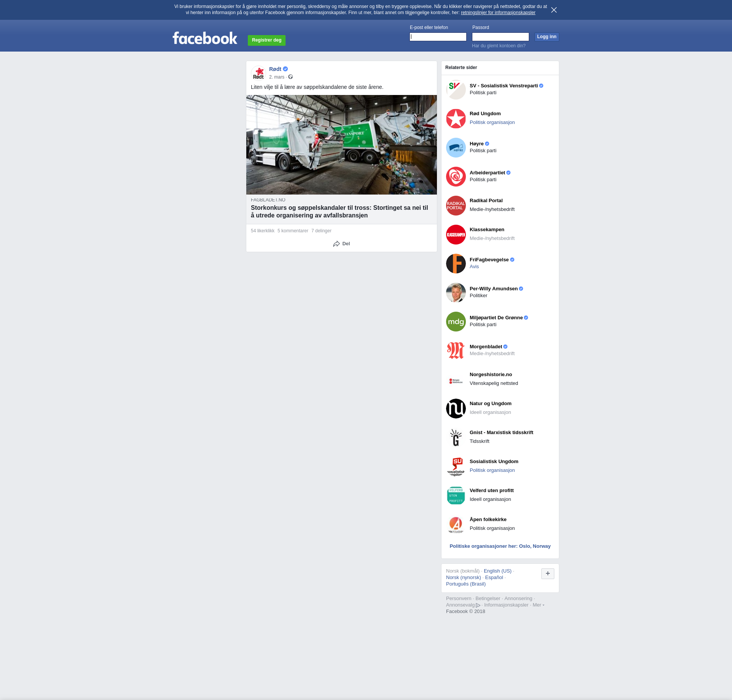Open the Natur og Ungdom page link
This screenshot has height=700, width=732.
[491, 404]
